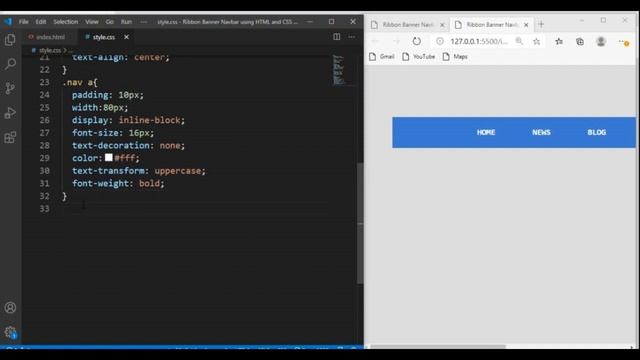This screenshot has height=360, width=640.
Task: Click the code minimap preview
Action: point(338,69)
